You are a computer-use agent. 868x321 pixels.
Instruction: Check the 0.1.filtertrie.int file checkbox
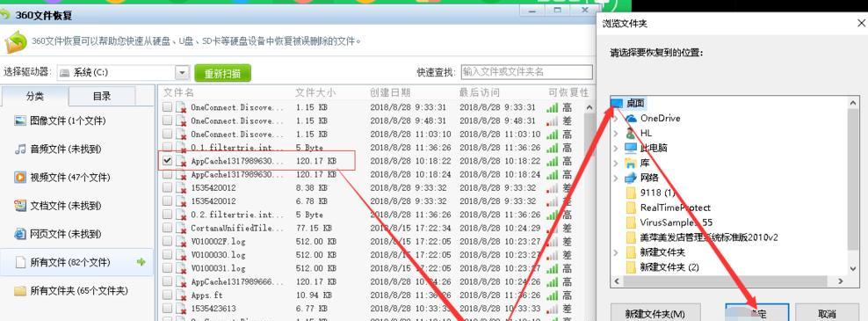(167, 148)
